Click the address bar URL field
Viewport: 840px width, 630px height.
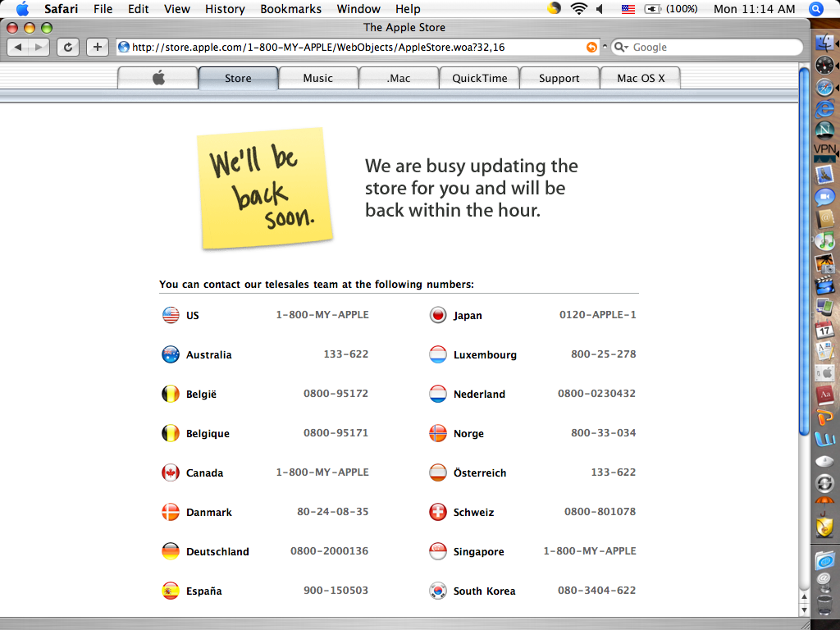(358, 47)
